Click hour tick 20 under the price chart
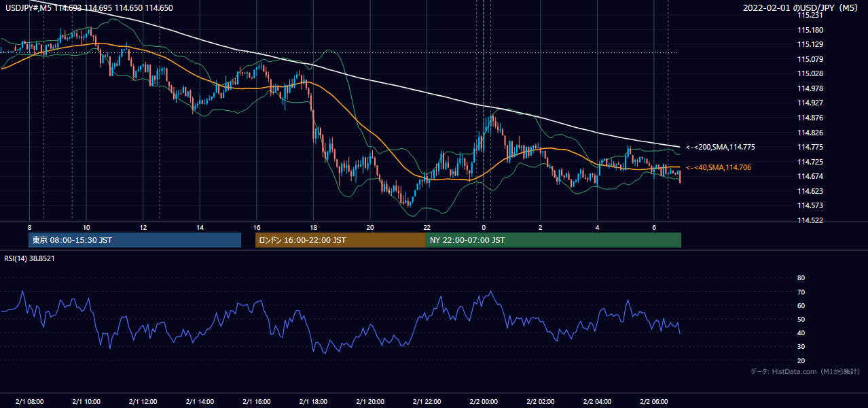The height and width of the screenshot is (408, 868). pos(370,226)
